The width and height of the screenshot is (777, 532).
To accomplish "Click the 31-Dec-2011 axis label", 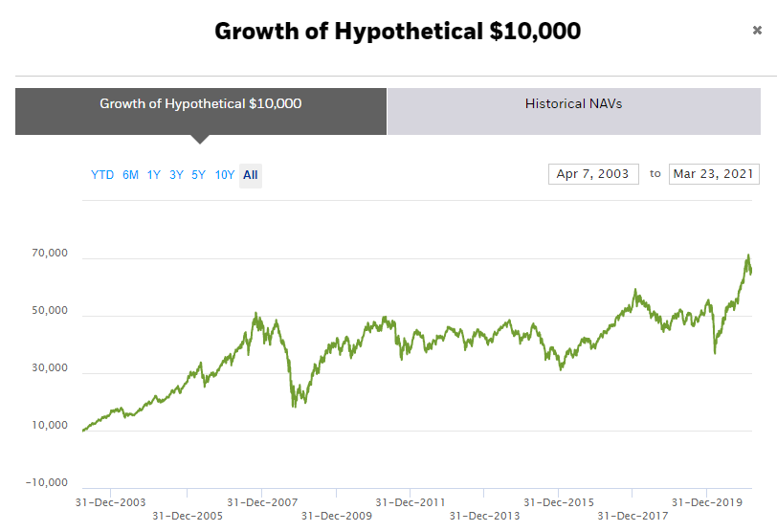I will point(411,502).
